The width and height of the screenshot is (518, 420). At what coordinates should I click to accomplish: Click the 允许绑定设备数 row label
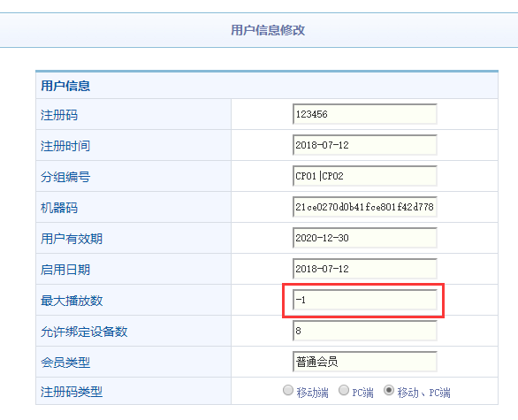tap(84, 332)
